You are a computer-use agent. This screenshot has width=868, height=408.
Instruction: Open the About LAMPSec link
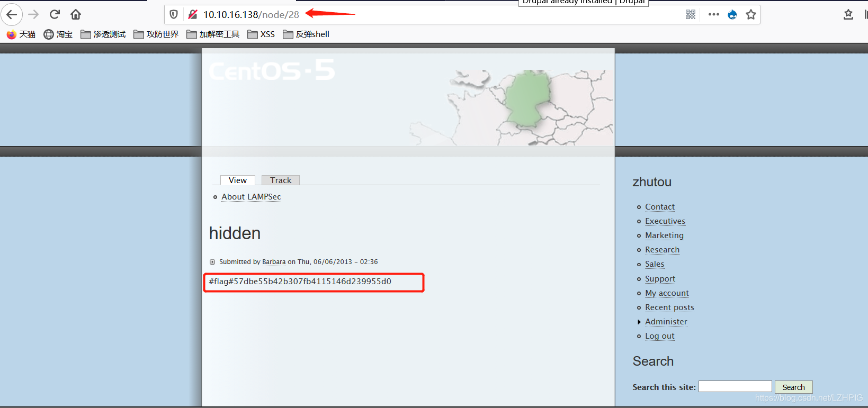point(251,197)
